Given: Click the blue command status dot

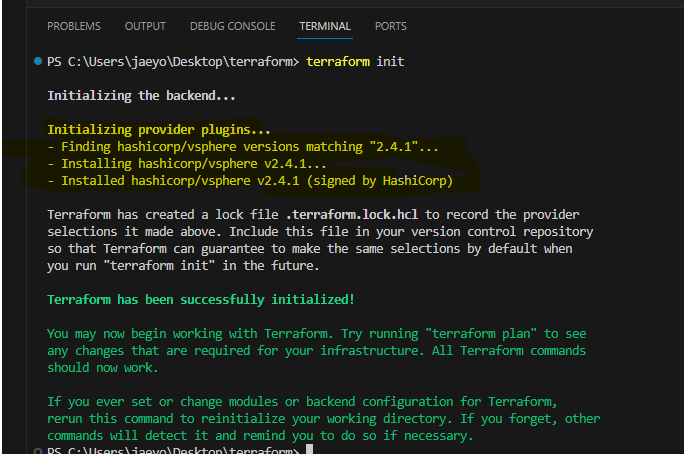Looking at the screenshot, I should click(x=38, y=61).
